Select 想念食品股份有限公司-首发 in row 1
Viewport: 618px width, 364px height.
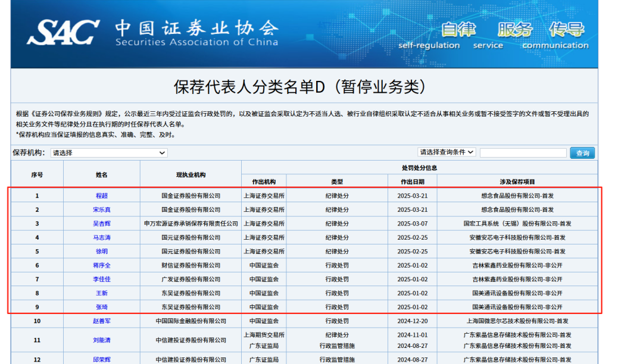click(x=517, y=196)
